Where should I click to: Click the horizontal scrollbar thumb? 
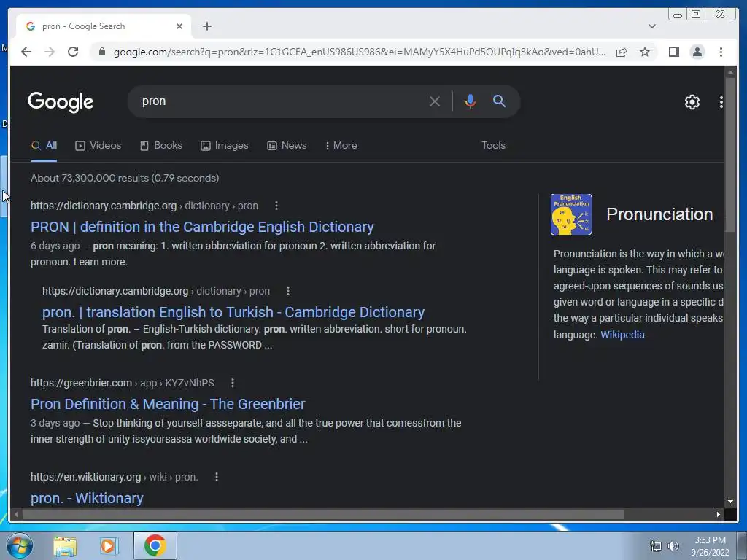coord(323,514)
